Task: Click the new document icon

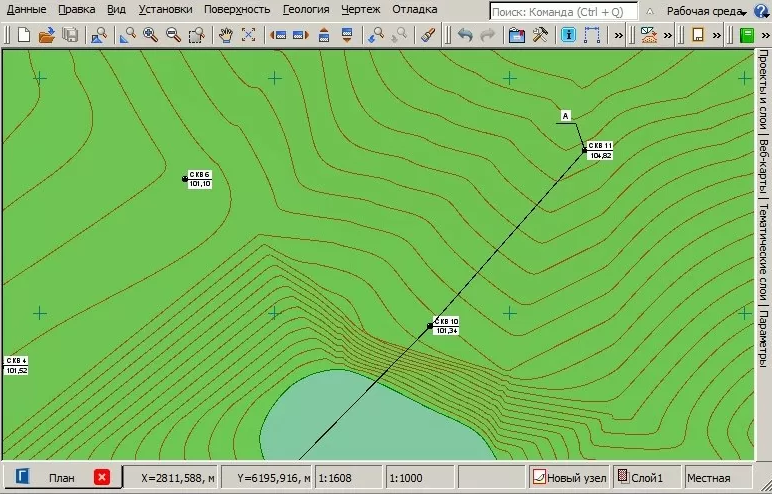Action: 23,34
